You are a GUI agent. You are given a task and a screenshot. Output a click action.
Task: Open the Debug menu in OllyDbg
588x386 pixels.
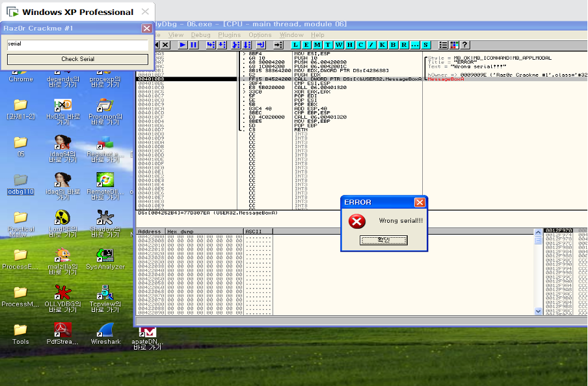pyautogui.click(x=200, y=35)
